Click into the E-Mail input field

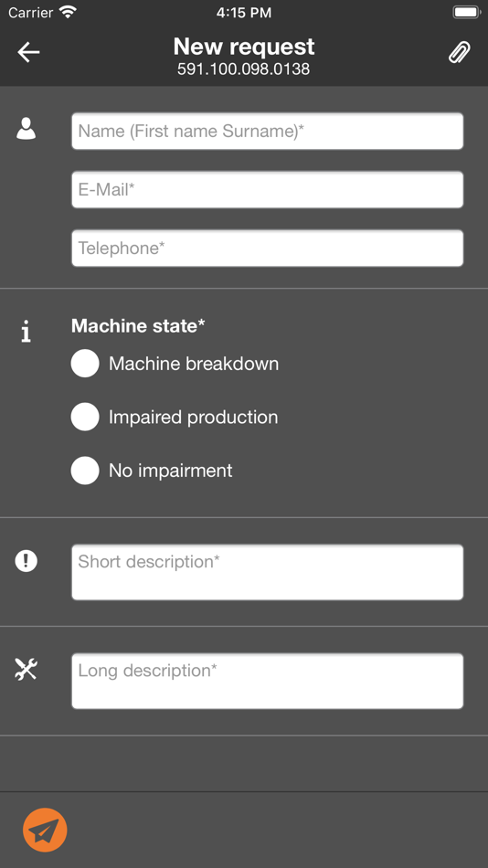(x=267, y=190)
